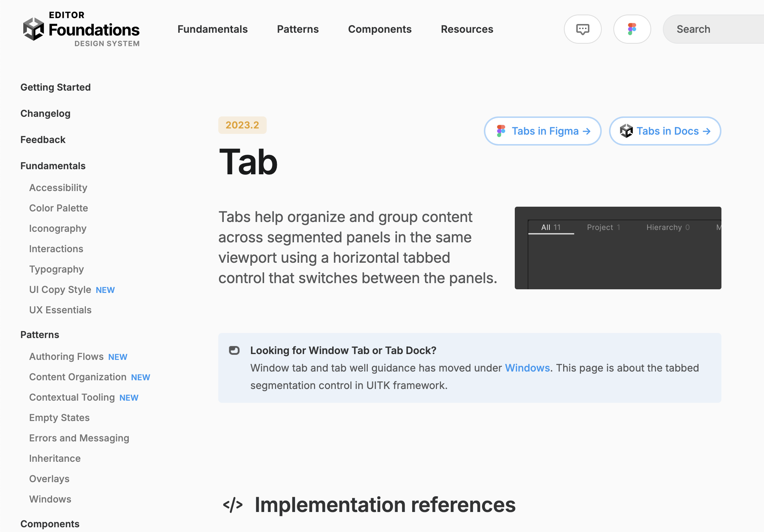Open the Fundamentals top navigation menu

coord(212,29)
